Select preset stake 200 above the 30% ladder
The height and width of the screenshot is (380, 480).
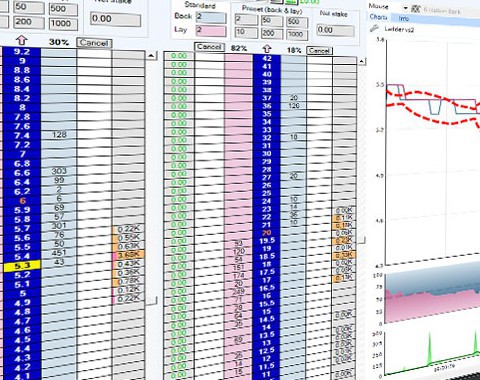tap(29, 22)
